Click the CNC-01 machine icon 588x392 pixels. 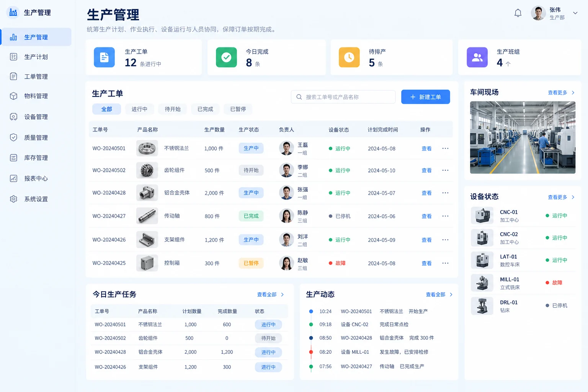482,216
